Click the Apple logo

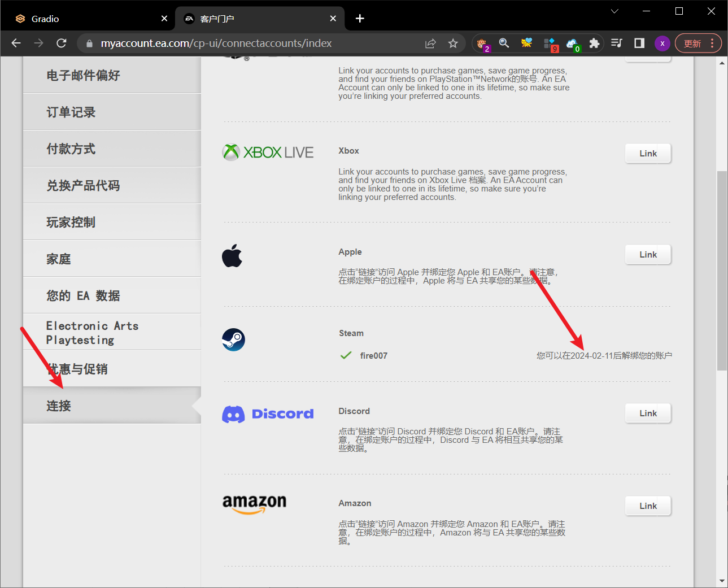[232, 256]
